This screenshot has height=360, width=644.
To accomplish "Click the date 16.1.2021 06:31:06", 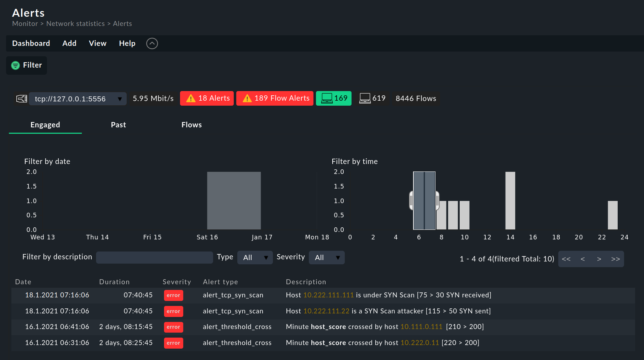I will 57,343.
